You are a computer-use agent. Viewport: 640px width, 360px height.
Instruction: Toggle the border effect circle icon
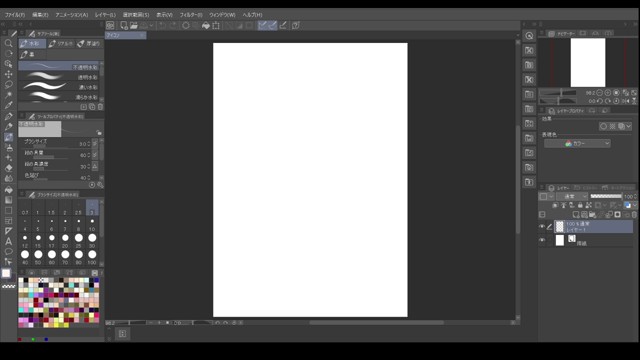[603, 127]
